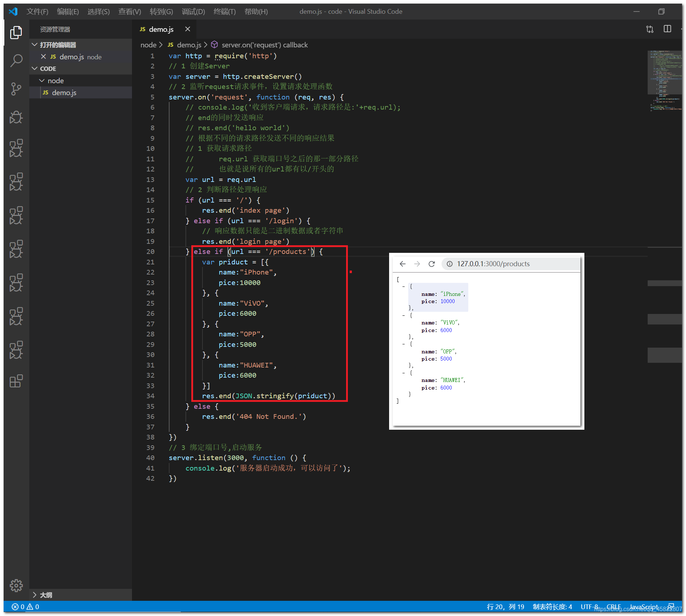This screenshot has width=686, height=616.
Task: Select demo.js in the file tree
Action: click(x=81, y=92)
